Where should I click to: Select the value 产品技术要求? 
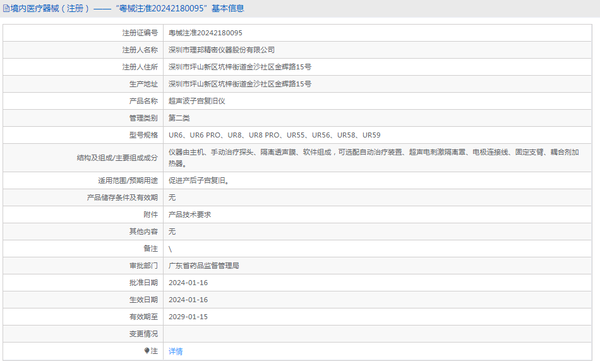[x=190, y=214]
